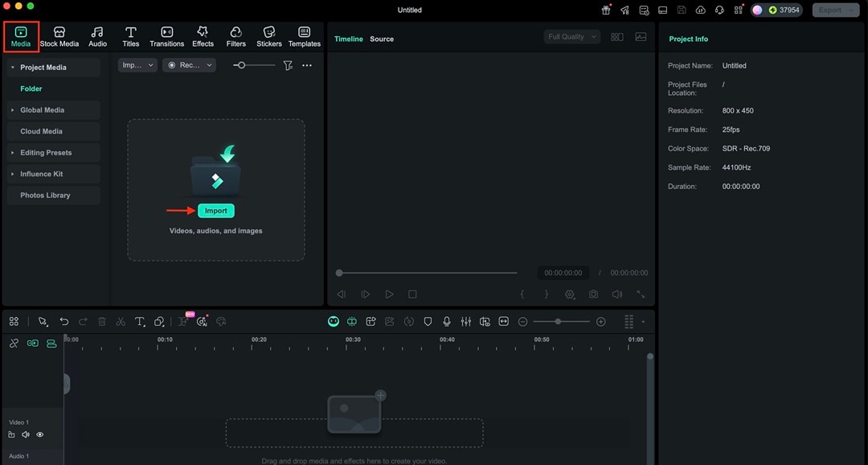Record a voiceover with the microphone icon
The width and height of the screenshot is (868, 465).
(447, 321)
